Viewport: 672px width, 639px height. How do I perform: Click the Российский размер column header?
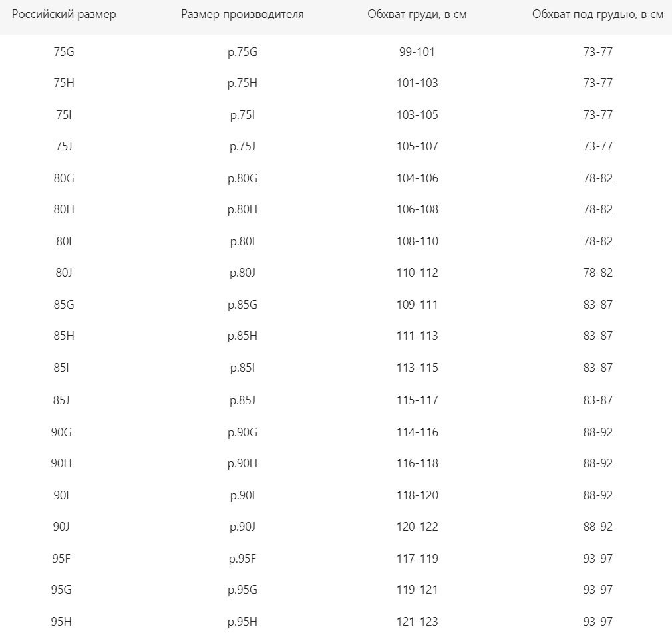(64, 14)
